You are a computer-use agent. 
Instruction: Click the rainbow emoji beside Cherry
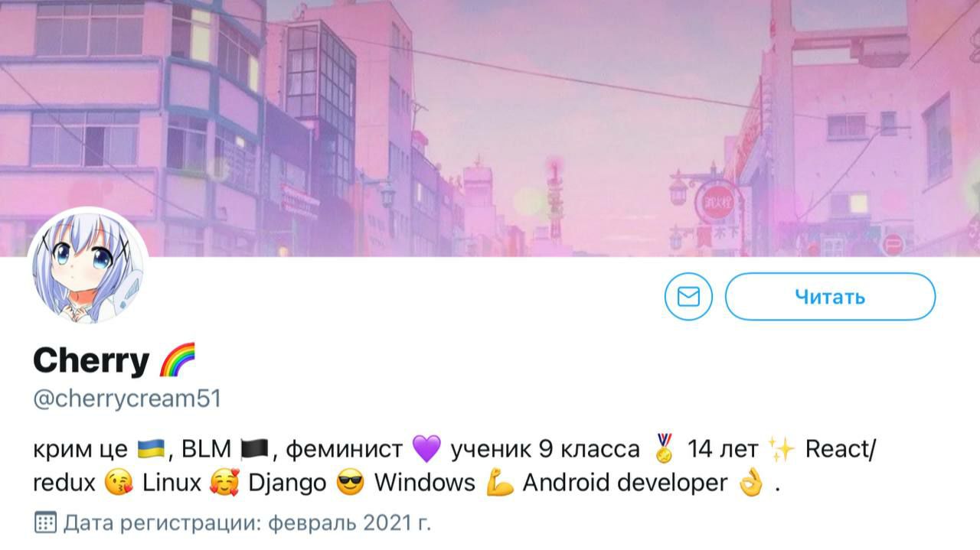coord(177,360)
